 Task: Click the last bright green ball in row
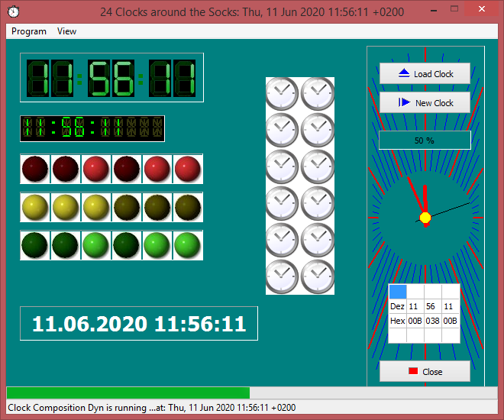[188, 245]
